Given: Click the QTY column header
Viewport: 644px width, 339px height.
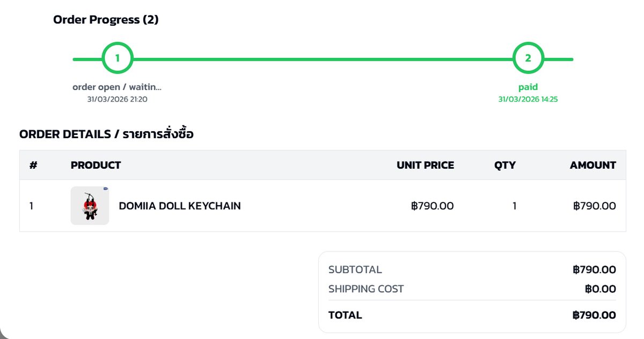Looking at the screenshot, I should pyautogui.click(x=505, y=165).
